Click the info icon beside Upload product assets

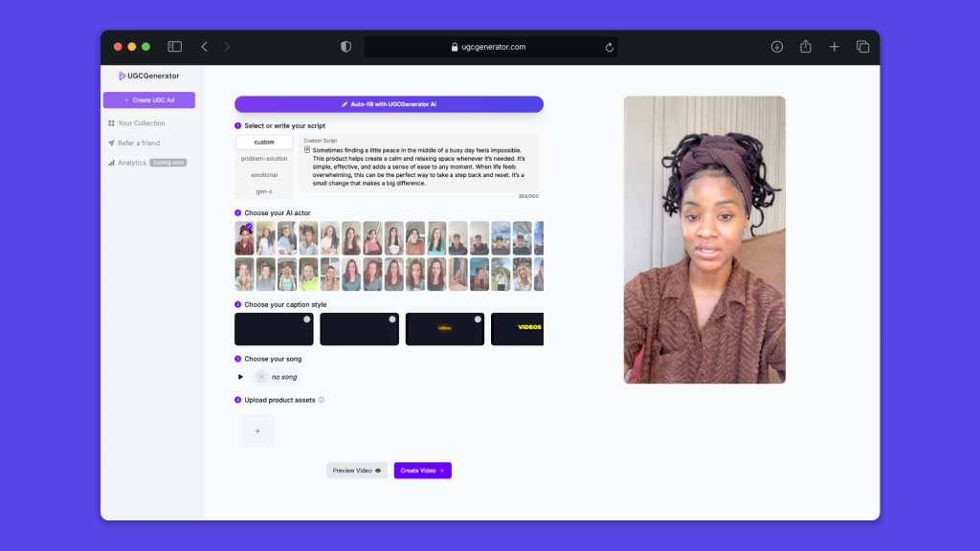coord(322,400)
